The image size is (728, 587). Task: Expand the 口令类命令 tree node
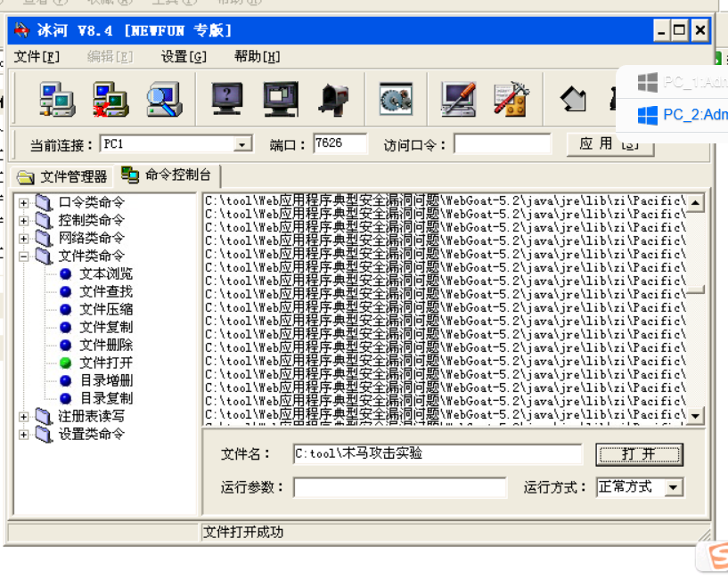tap(23, 203)
